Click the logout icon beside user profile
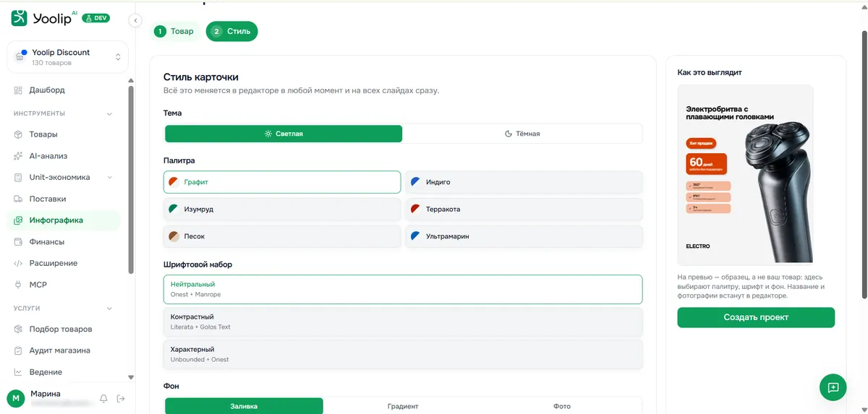The image size is (868, 414). [x=121, y=399]
